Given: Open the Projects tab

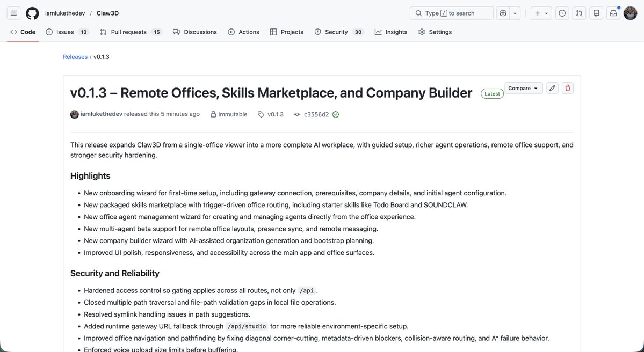Looking at the screenshot, I should [x=287, y=32].
